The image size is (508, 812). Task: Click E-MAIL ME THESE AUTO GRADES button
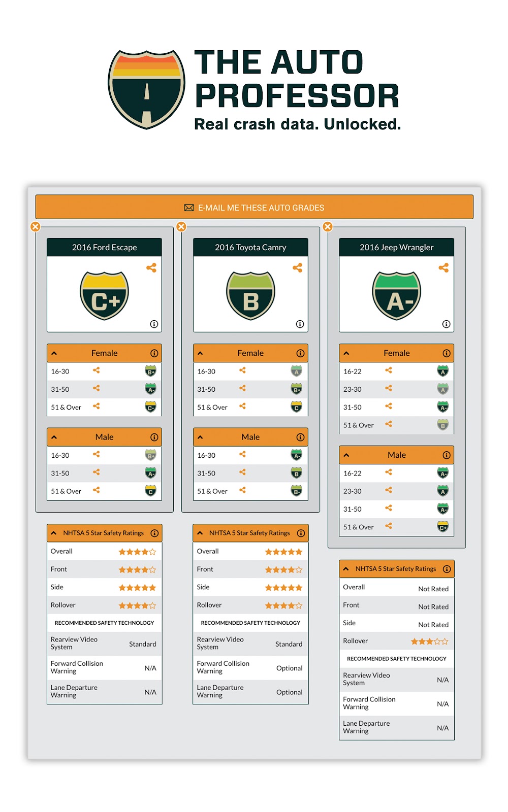point(254,207)
